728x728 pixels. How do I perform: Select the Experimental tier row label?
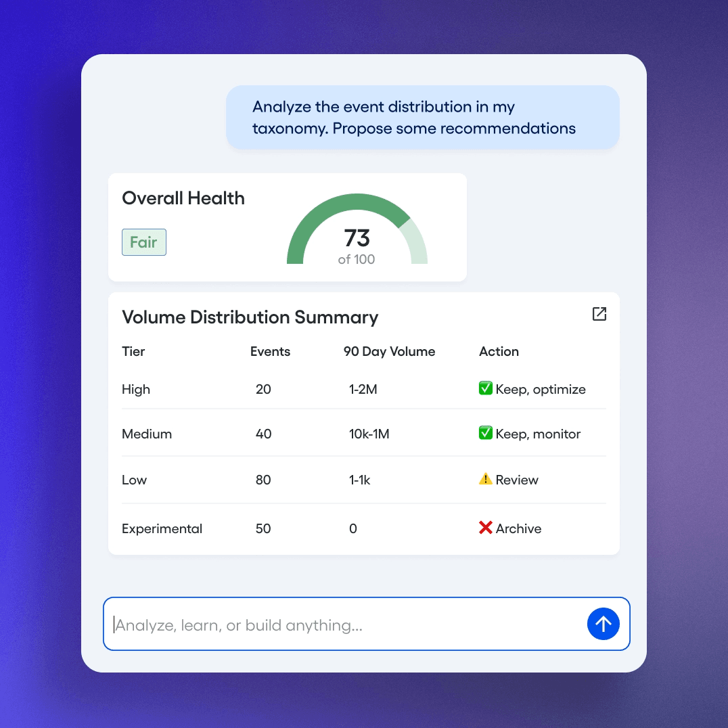coord(162,529)
